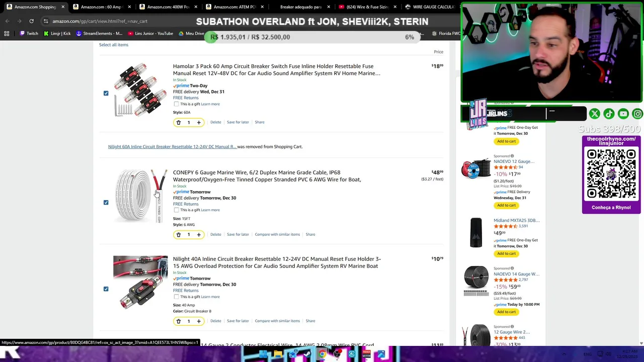644x362 pixels.
Task: Add NAOEVO 14 Gauge wire to cart
Action: pos(507,312)
